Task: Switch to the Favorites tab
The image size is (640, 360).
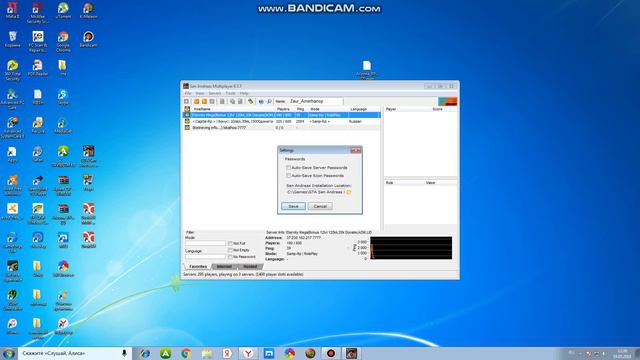Action: click(198, 267)
